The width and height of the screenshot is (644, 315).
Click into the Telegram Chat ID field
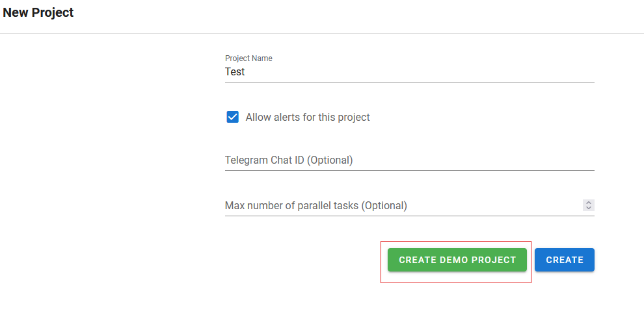click(409, 160)
